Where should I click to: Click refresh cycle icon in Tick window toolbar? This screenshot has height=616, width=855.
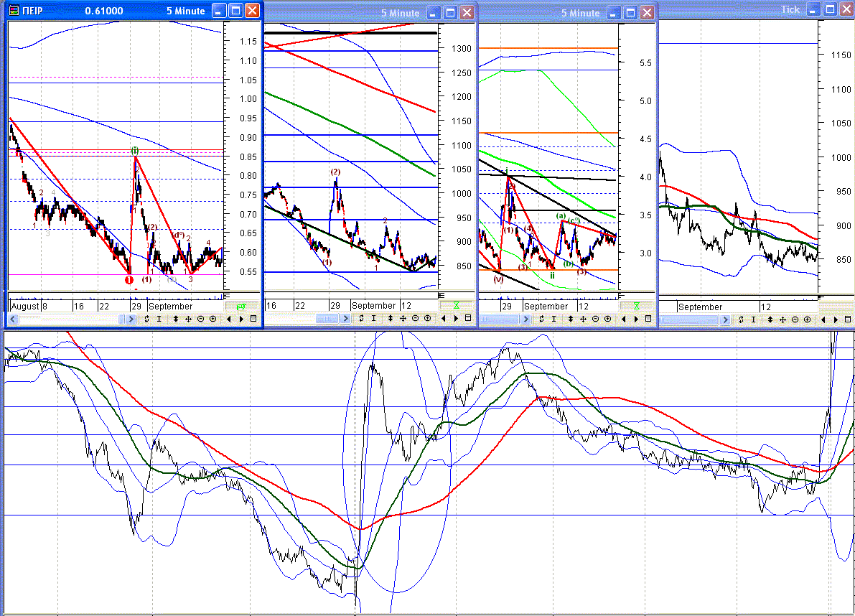pyautogui.click(x=741, y=319)
